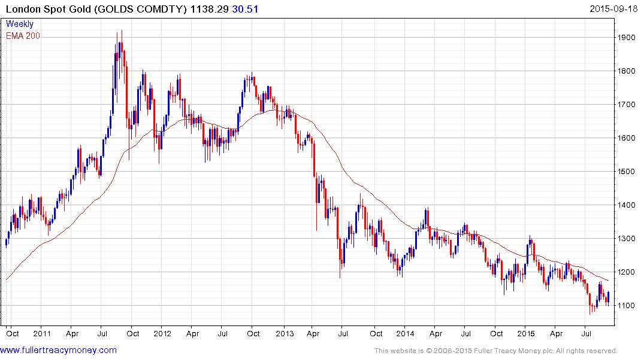Click the 1300 price axis label
The width and height of the screenshot is (644, 359).
click(x=627, y=238)
